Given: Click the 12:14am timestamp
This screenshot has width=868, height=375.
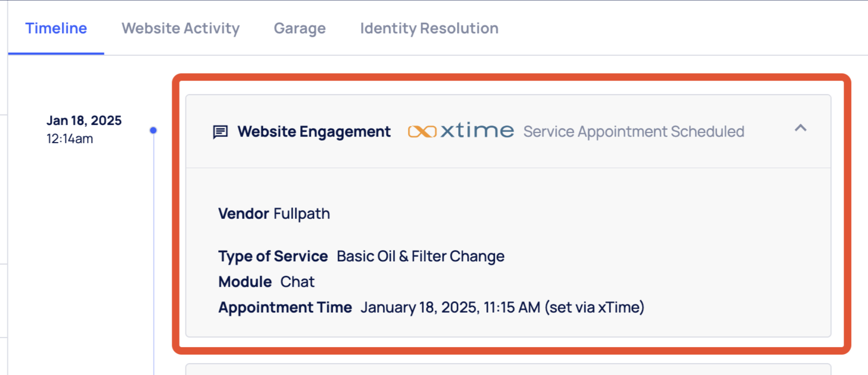Looking at the screenshot, I should (69, 139).
